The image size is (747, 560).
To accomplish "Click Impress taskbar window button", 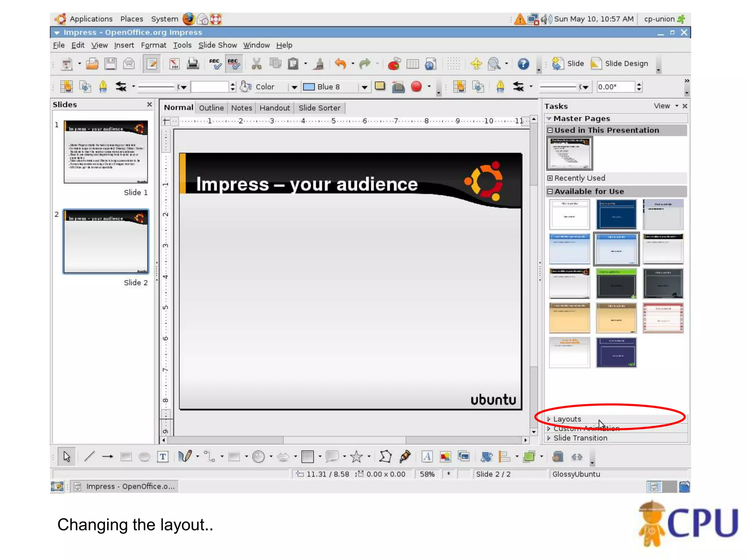I will (125, 486).
